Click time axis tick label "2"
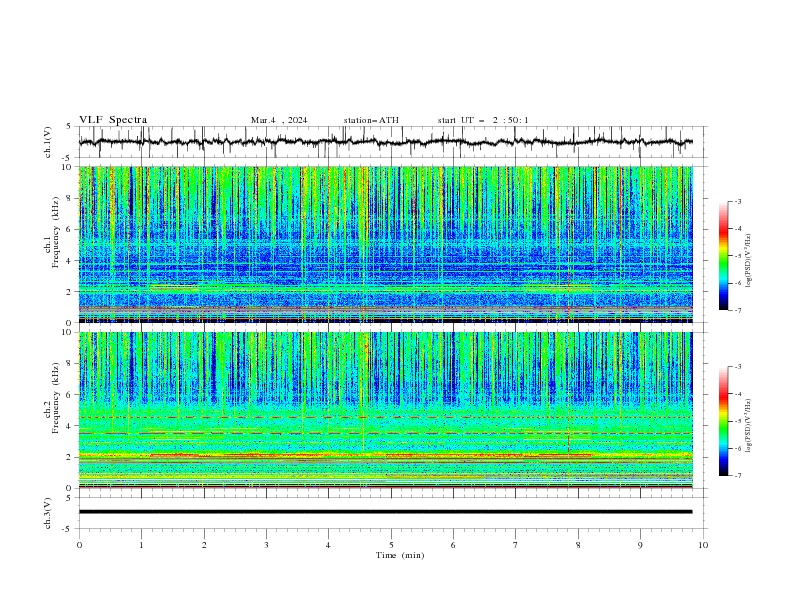 pyautogui.click(x=204, y=545)
